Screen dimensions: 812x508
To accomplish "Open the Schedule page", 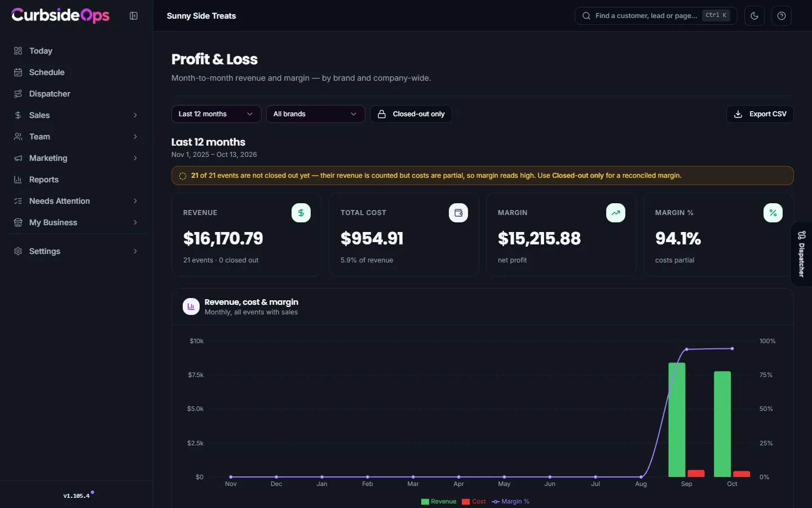I will [x=77, y=72].
